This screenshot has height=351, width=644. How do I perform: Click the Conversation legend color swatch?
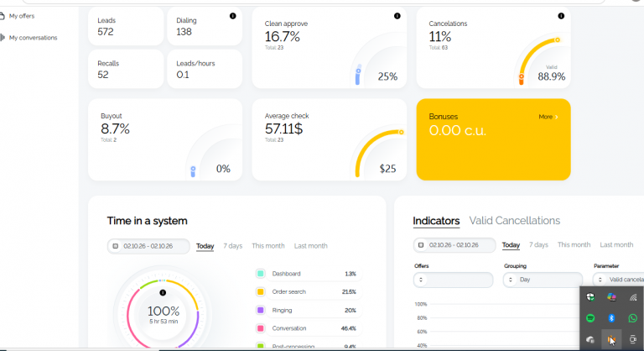(261, 328)
